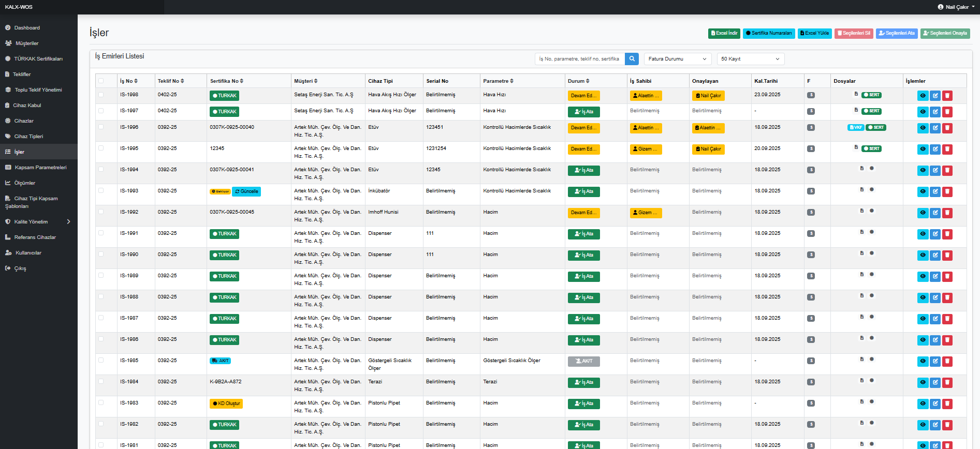The width and height of the screenshot is (980, 449).
Task: Click Seçilenleri Sil button
Action: click(x=854, y=33)
